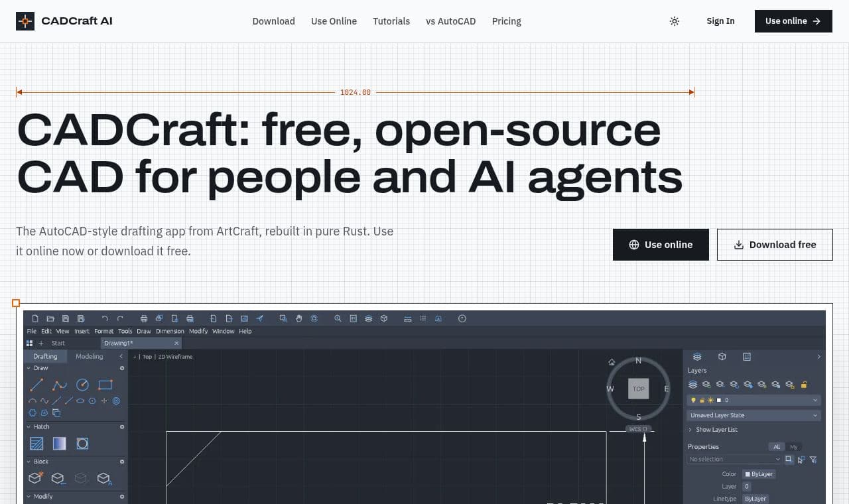Image resolution: width=849 pixels, height=504 pixels.
Task: Select the Start tab
Action: [58, 344]
